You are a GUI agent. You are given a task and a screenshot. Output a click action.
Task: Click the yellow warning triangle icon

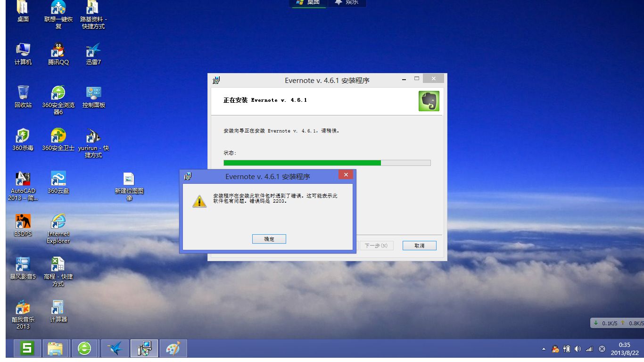click(199, 201)
